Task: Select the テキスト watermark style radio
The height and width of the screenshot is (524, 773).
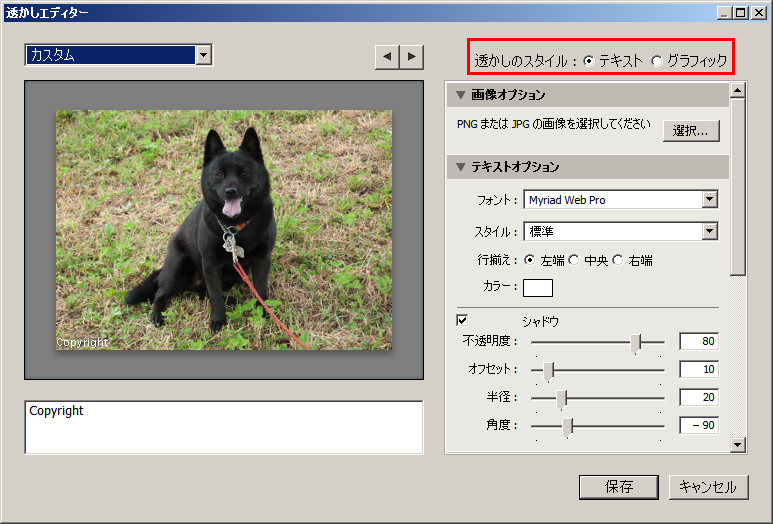Action: pyautogui.click(x=588, y=61)
